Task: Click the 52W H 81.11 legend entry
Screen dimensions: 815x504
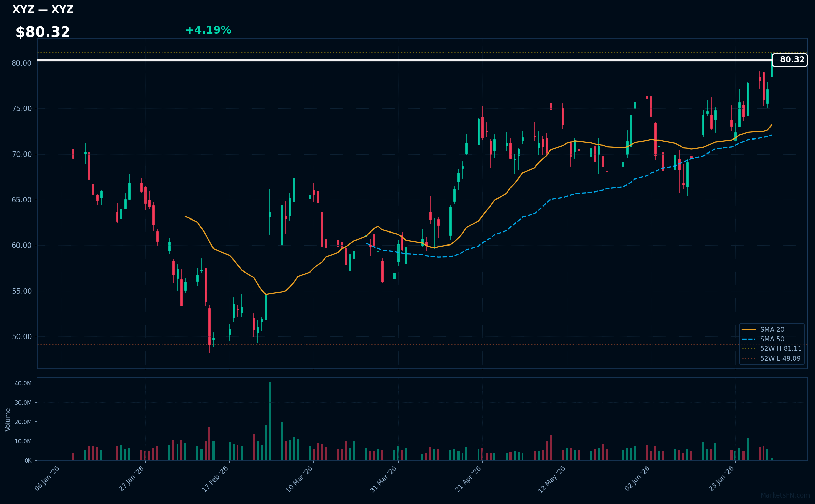Action: [x=772, y=348]
